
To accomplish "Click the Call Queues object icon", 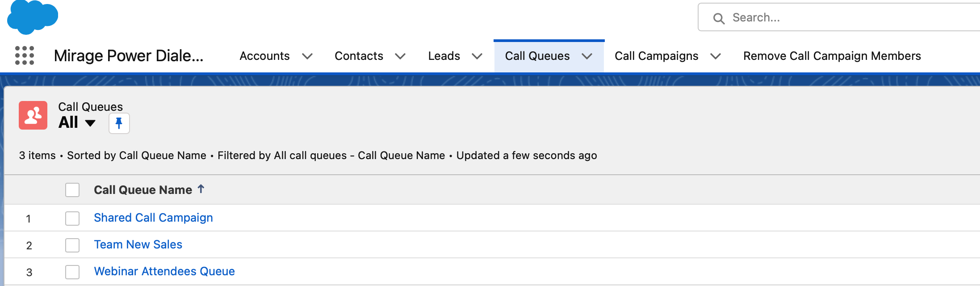I will [33, 115].
